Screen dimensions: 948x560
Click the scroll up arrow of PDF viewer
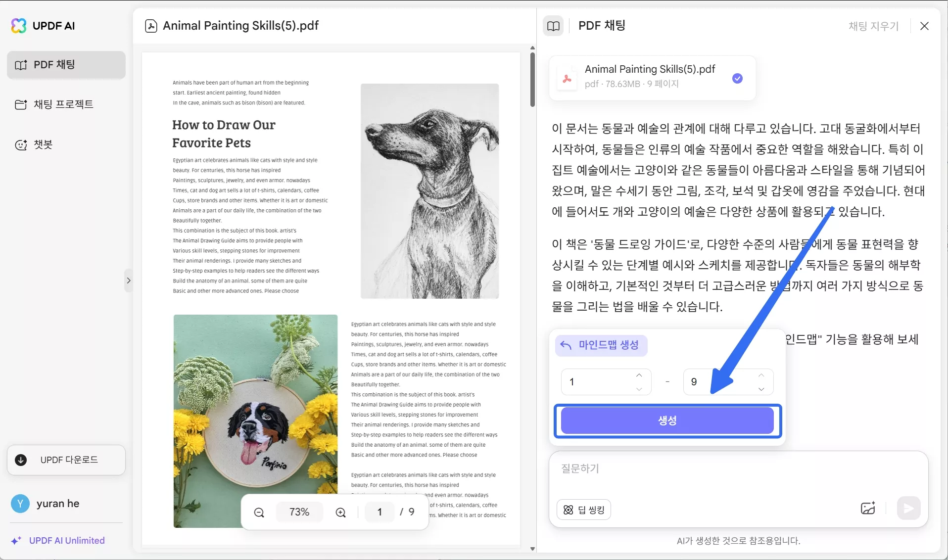click(532, 48)
